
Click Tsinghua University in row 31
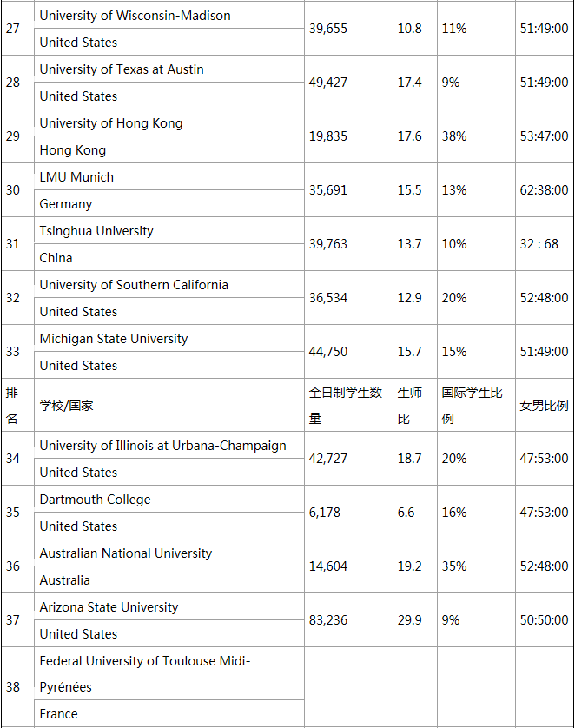pyautogui.click(x=96, y=231)
